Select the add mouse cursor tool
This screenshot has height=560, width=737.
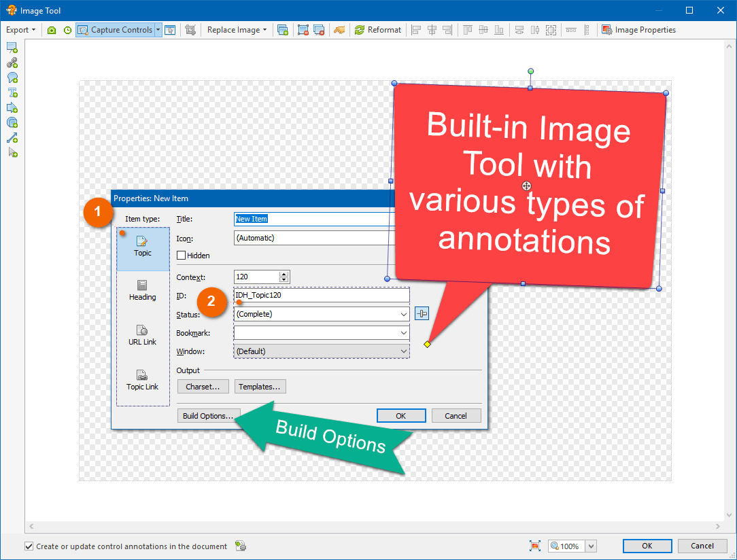point(12,153)
